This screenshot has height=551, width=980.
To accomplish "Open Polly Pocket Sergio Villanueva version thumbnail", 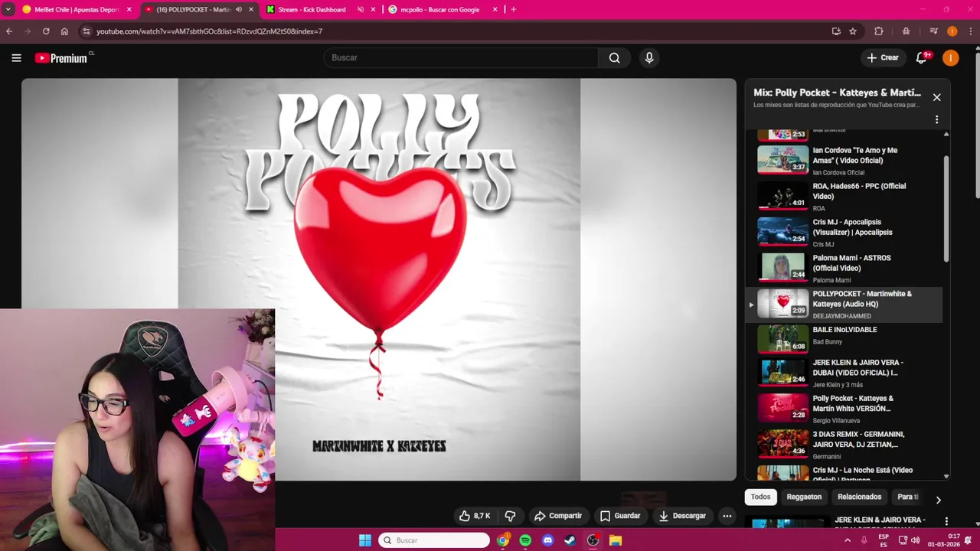I will pyautogui.click(x=782, y=408).
